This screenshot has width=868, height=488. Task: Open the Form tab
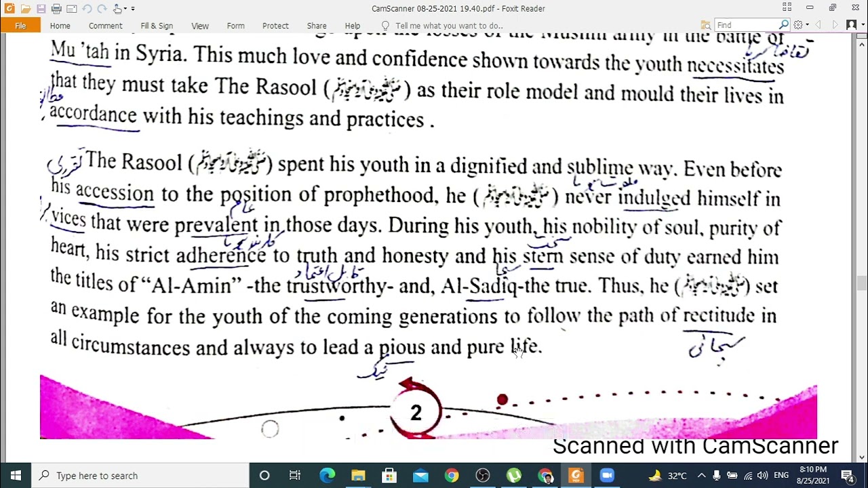[236, 26]
